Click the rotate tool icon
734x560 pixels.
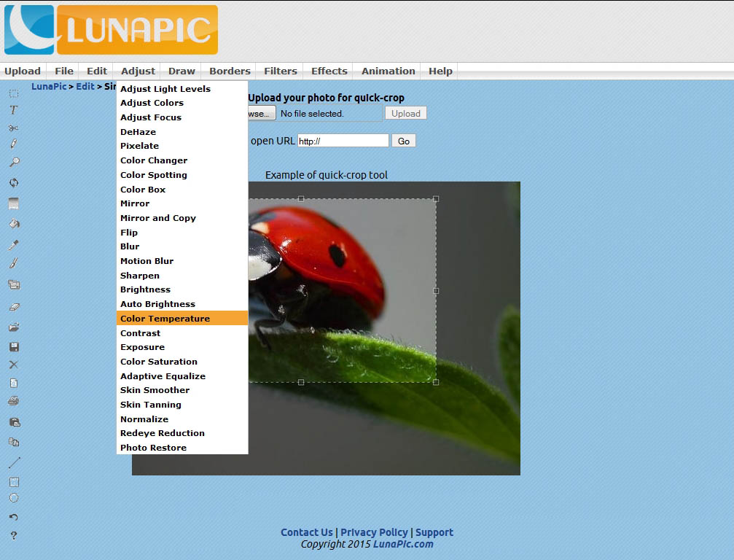[x=12, y=181]
